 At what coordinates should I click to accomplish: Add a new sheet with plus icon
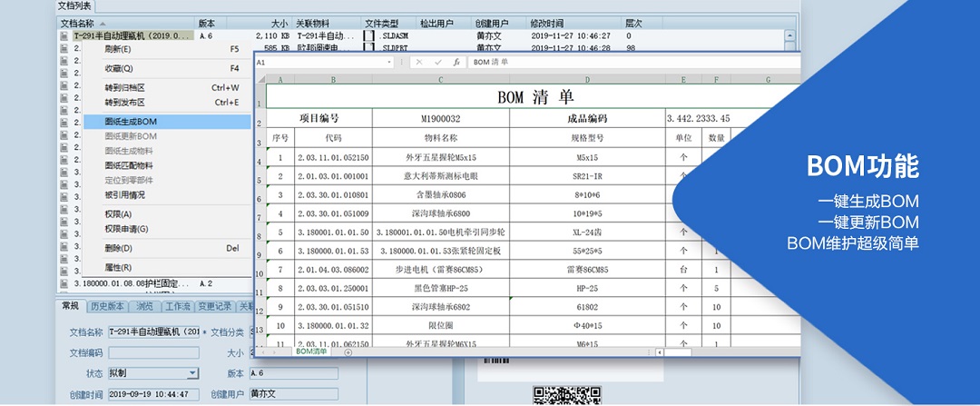click(x=348, y=352)
